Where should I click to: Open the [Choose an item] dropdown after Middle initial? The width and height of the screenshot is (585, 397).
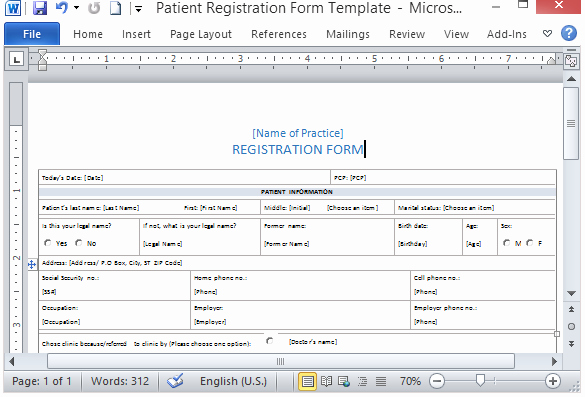tap(352, 208)
